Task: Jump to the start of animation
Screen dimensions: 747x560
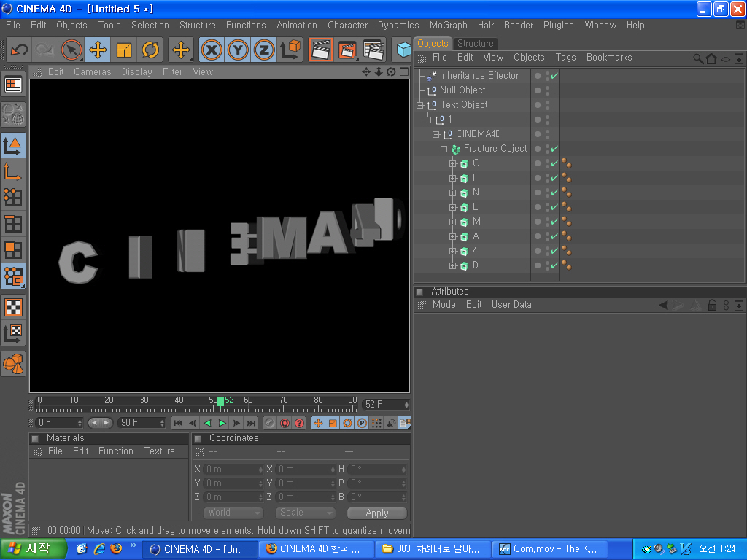Action: click(x=178, y=423)
